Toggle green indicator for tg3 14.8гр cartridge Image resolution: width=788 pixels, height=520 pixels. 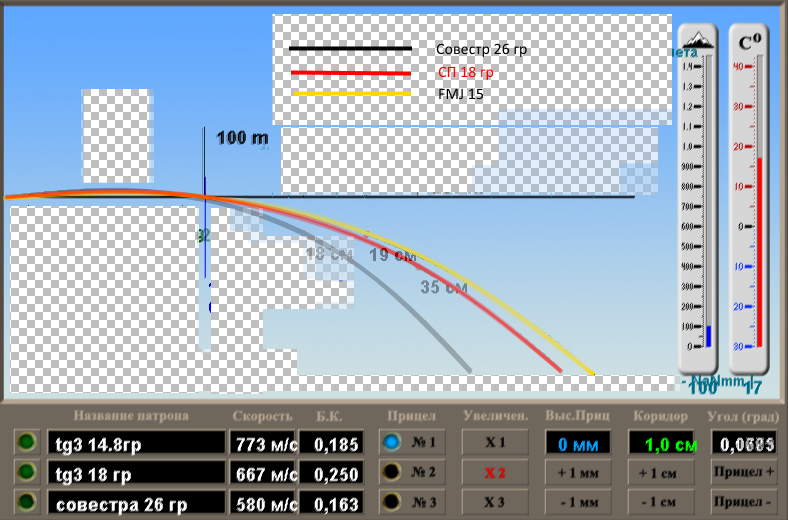click(25, 442)
